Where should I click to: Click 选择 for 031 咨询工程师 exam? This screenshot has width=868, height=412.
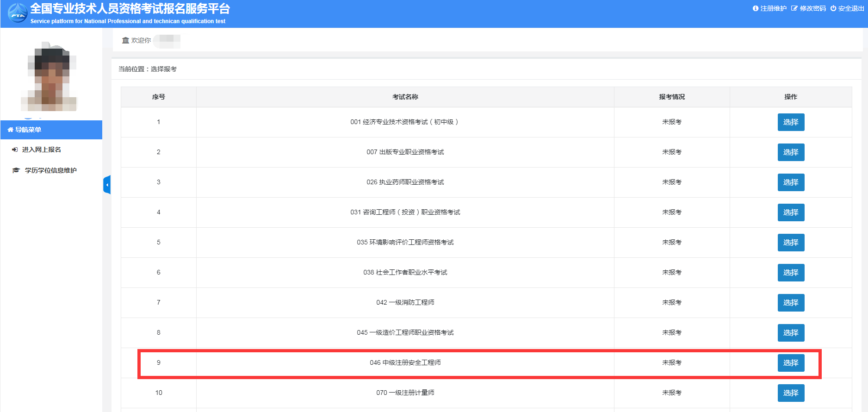point(791,212)
